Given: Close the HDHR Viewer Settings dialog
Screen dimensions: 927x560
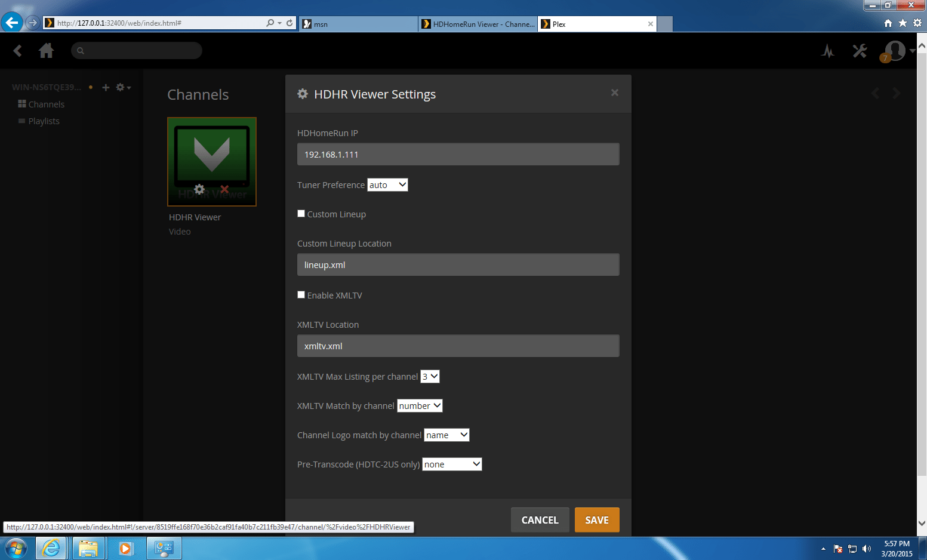Looking at the screenshot, I should click(614, 93).
